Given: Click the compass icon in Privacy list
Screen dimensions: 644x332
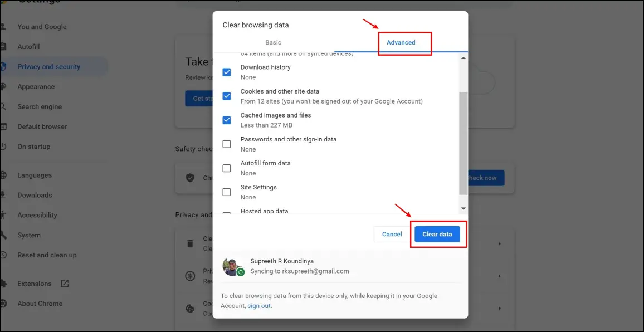Looking at the screenshot, I should 190,276.
